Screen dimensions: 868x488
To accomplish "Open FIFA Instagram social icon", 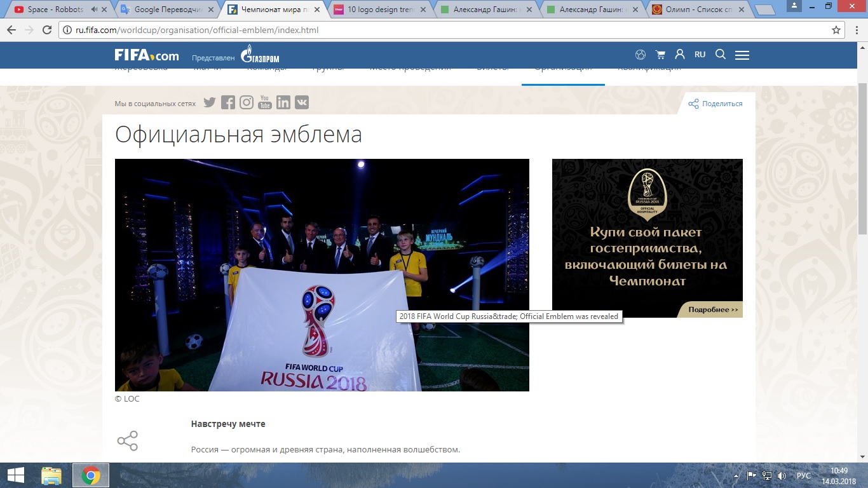I will [x=247, y=102].
